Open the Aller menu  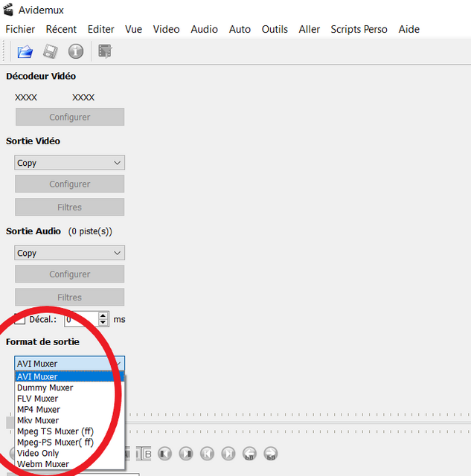309,29
